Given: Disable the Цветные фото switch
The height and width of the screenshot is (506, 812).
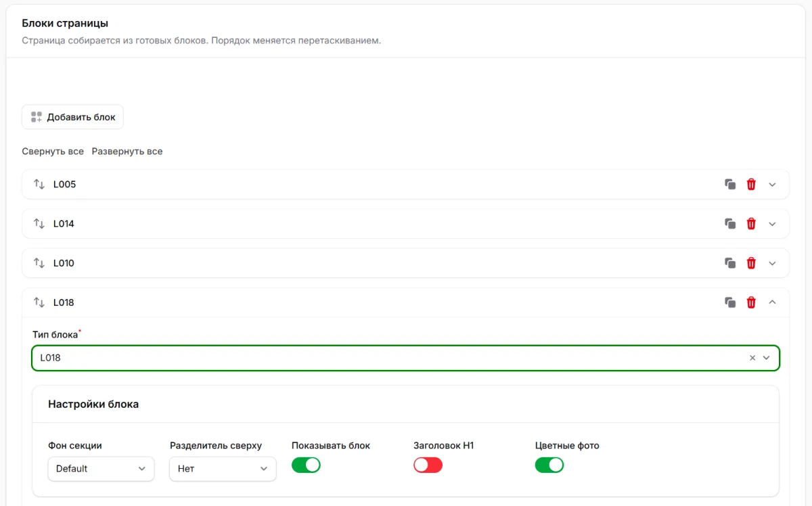Looking at the screenshot, I should coord(549,465).
